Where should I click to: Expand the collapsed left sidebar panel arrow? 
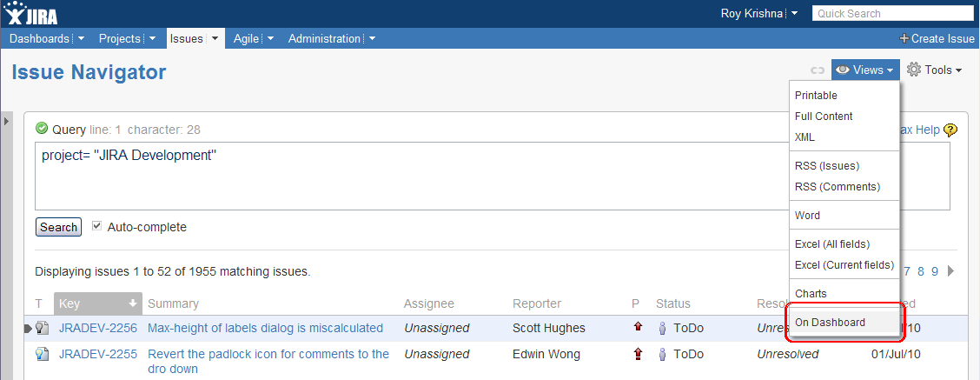coord(6,121)
